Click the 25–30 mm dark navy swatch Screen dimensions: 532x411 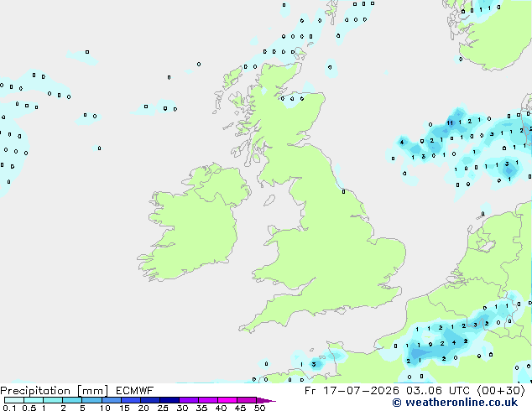[170, 400]
